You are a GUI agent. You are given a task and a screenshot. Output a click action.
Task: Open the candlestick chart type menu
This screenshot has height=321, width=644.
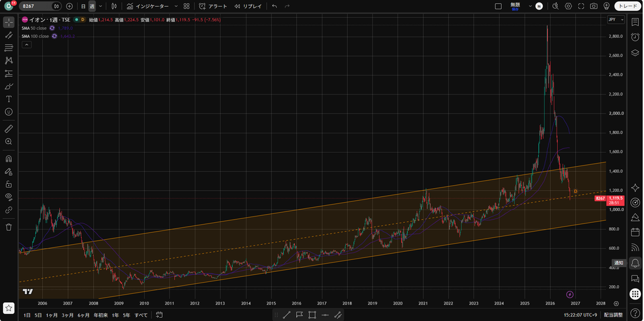coord(114,6)
